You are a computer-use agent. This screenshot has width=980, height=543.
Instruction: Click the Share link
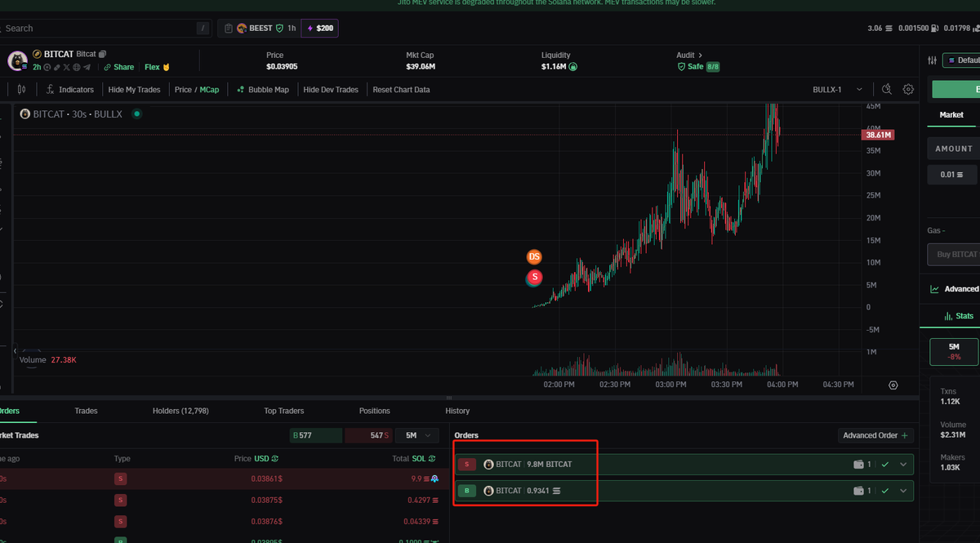[x=119, y=67]
